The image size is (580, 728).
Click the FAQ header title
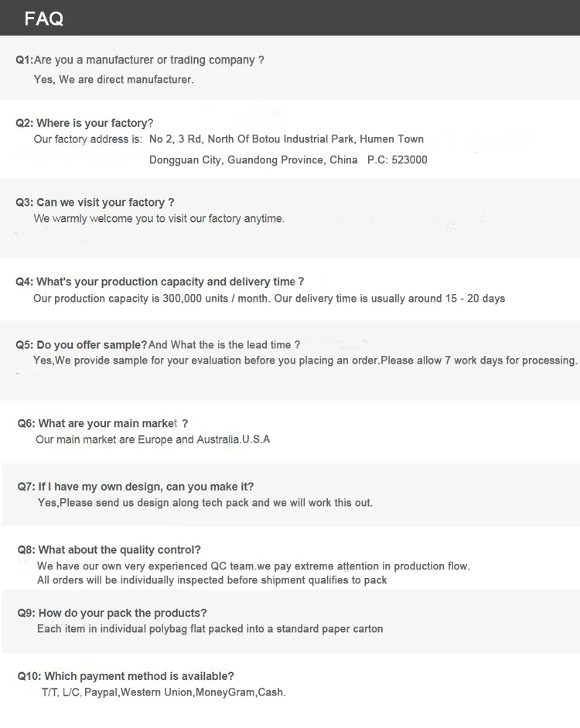point(44,19)
